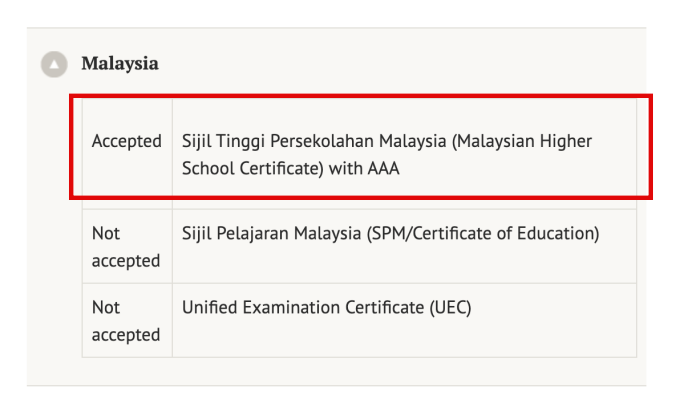Collapse the Malaysia section arrow icon
The width and height of the screenshot is (700, 400).
pos(53,64)
